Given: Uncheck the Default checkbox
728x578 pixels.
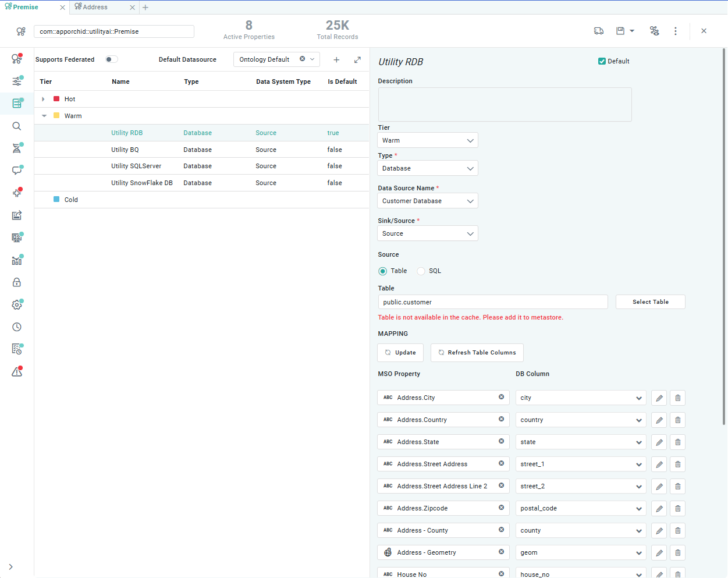Looking at the screenshot, I should tap(602, 61).
